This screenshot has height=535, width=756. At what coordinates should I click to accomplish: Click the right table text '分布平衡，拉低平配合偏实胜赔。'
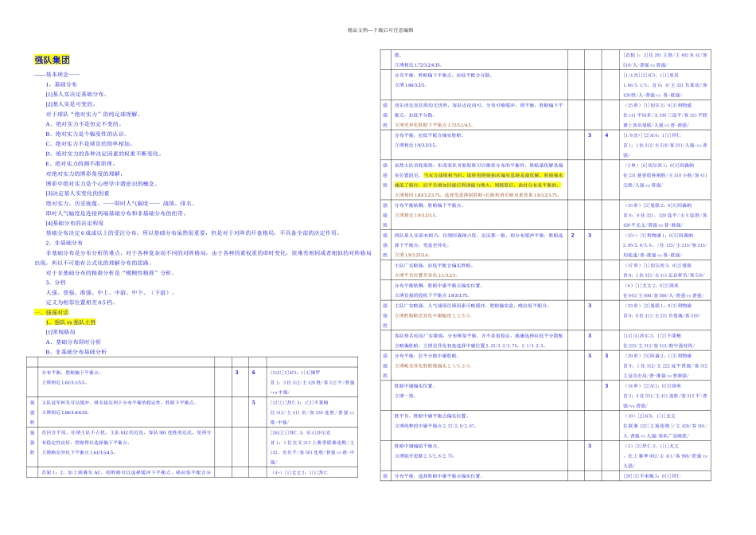tap(430, 135)
